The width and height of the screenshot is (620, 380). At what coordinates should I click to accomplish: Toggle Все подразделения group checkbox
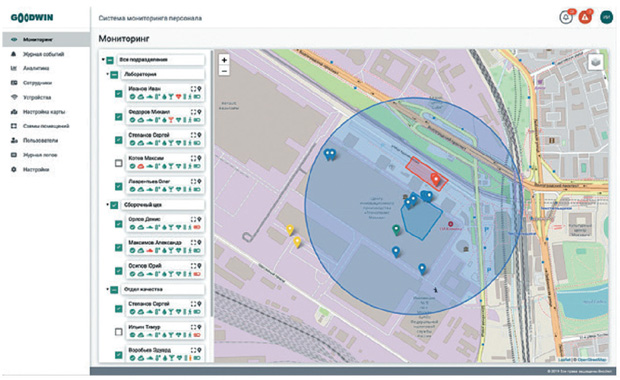tap(110, 60)
